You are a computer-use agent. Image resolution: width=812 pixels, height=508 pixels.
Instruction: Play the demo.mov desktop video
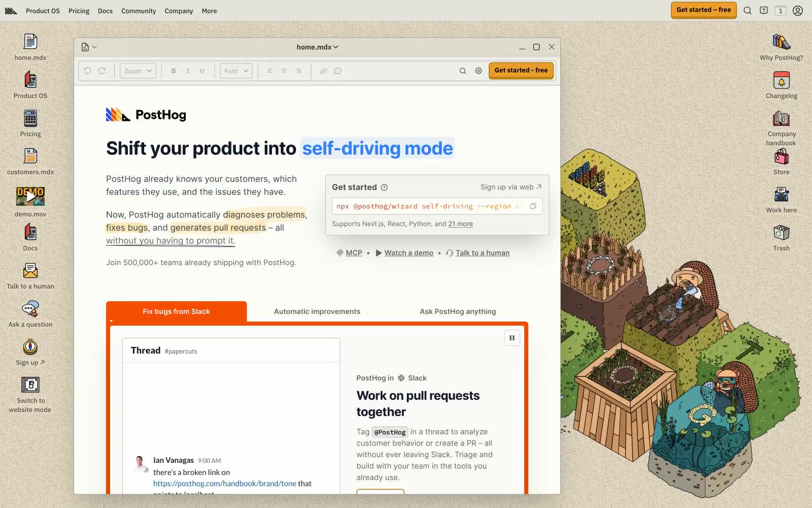[x=30, y=196]
